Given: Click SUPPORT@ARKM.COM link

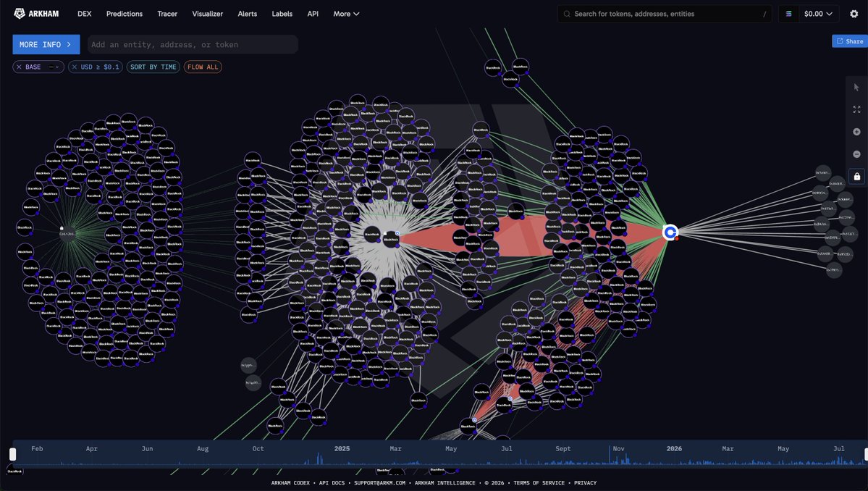Looking at the screenshot, I should (x=380, y=483).
